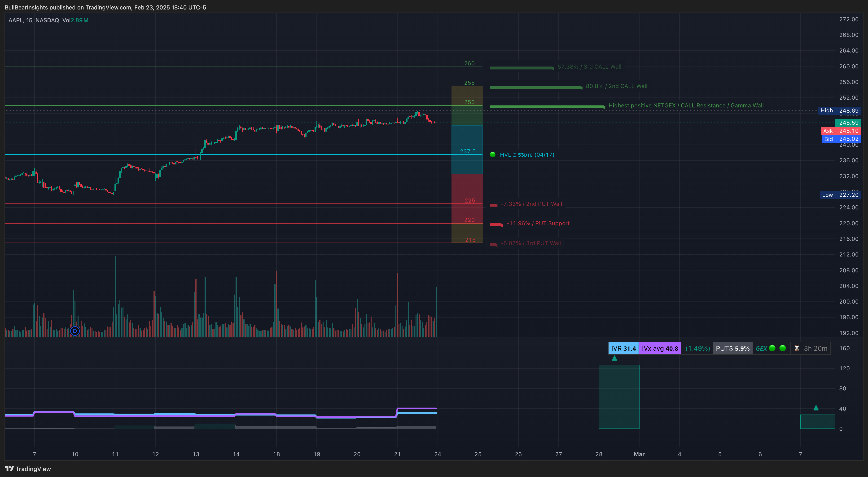Click the TradingView logo
Image resolution: width=868 pixels, height=477 pixels.
point(28,468)
